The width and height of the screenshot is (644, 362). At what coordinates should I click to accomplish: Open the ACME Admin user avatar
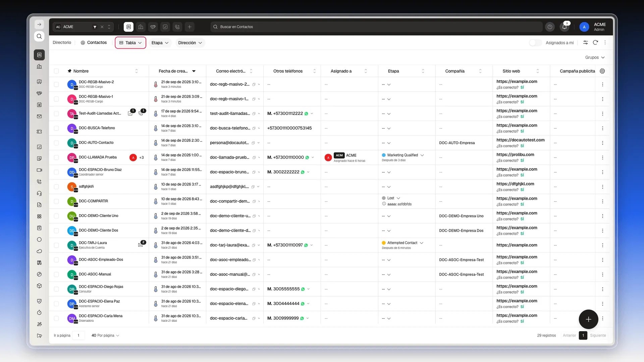point(584,27)
